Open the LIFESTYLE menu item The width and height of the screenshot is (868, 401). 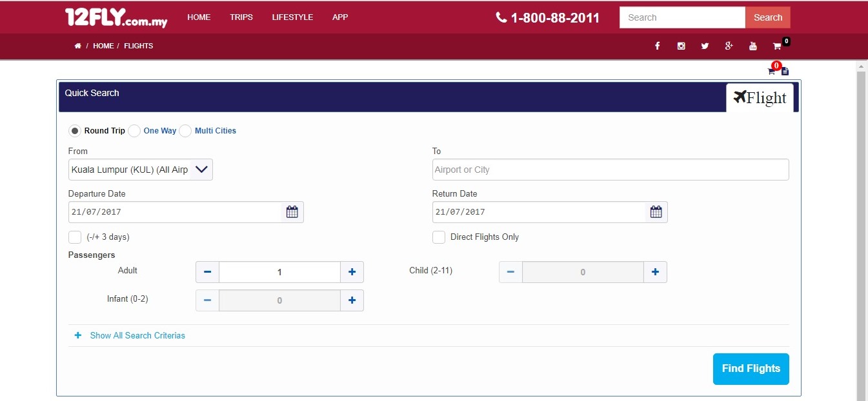[x=292, y=17]
